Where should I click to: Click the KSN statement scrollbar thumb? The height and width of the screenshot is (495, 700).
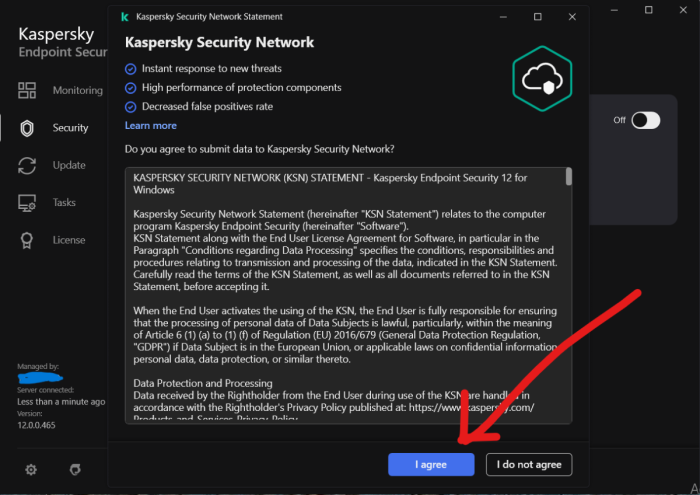click(569, 177)
